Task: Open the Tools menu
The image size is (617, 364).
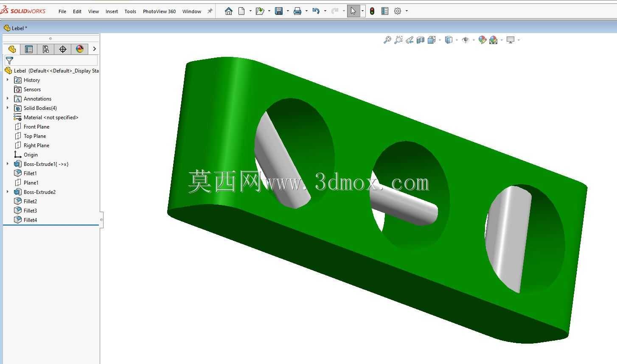Action: tap(130, 11)
